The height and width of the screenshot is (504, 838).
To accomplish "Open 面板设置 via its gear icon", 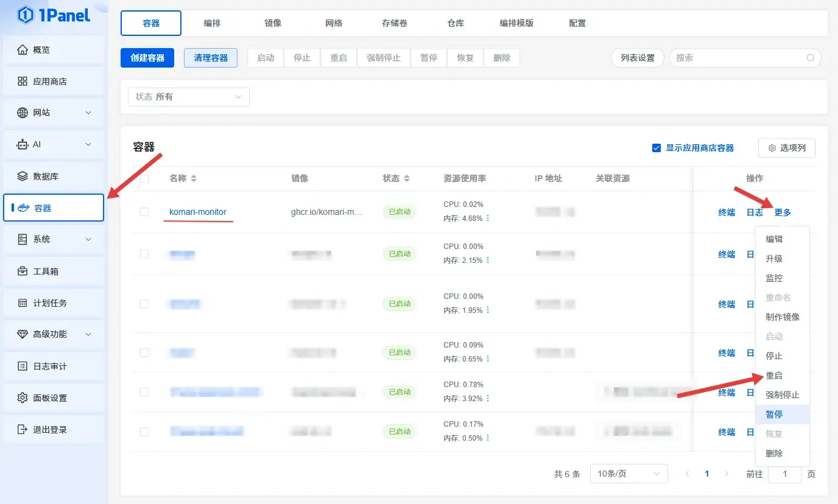I will pos(23,398).
